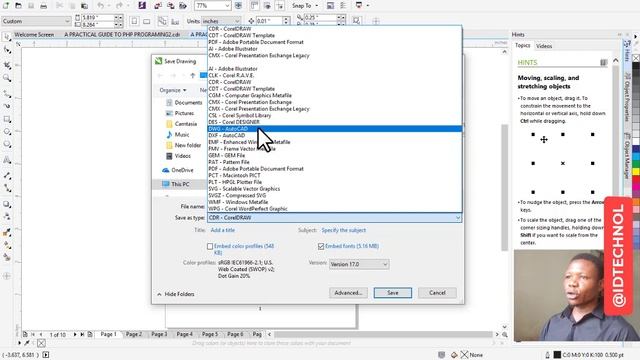640x360 pixels.
Task: Click the page width 5.819 field
Action: [98, 18]
